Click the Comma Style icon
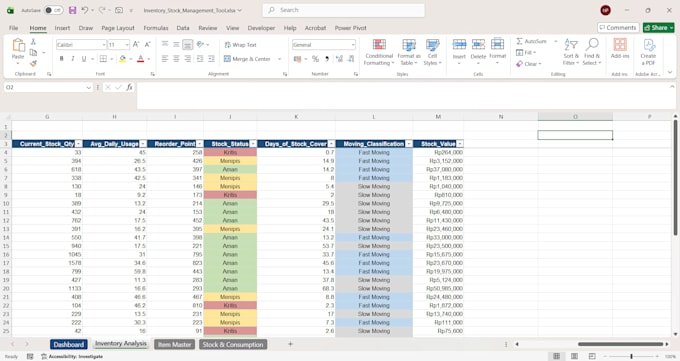This screenshot has height=361, width=680. [x=327, y=59]
